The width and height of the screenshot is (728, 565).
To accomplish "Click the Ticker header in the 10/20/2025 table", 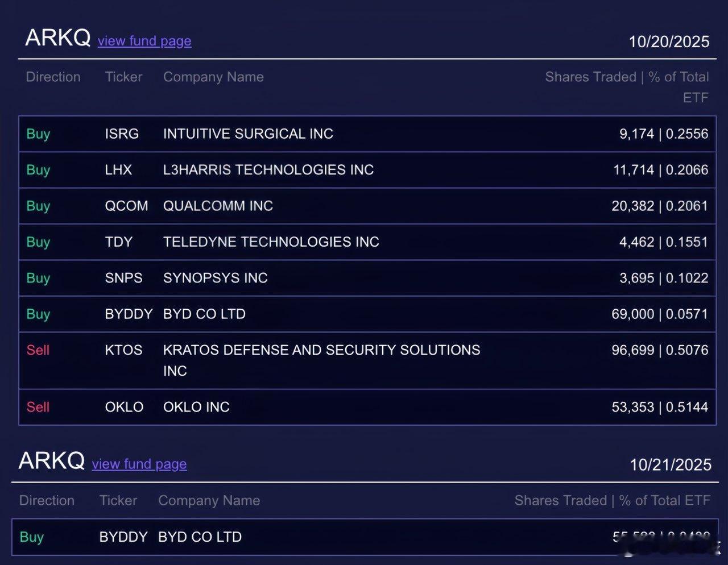I will pos(123,77).
